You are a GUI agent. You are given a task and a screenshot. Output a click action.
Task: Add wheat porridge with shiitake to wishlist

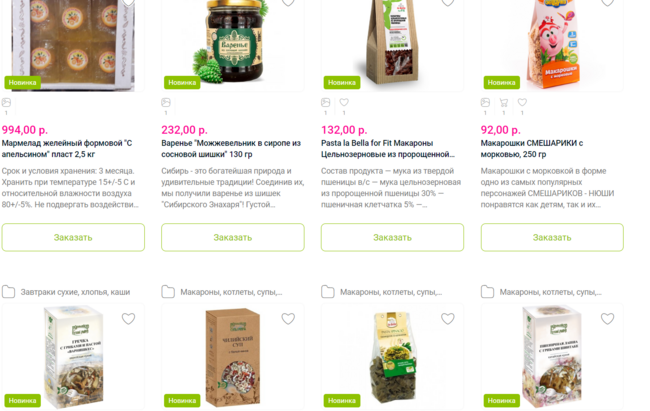[607, 319]
